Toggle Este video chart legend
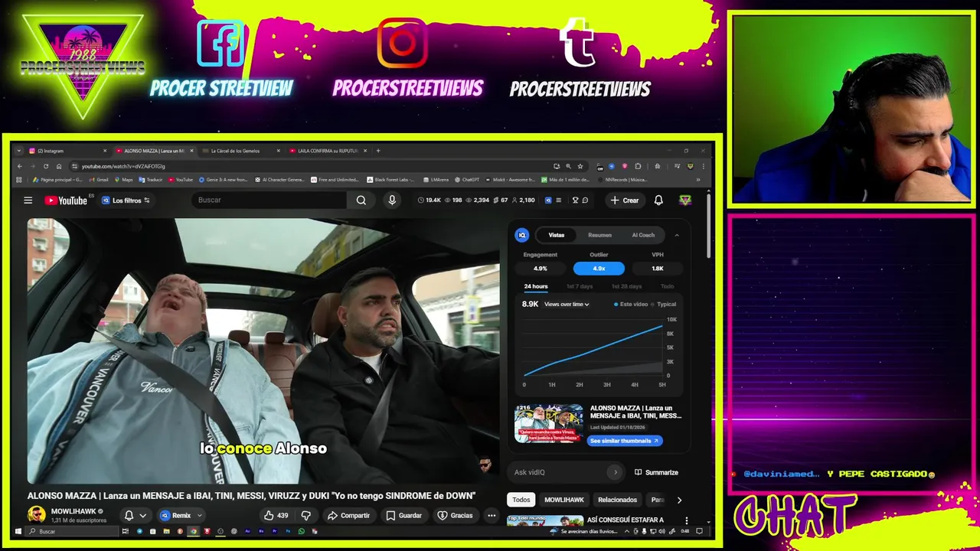 (631, 304)
